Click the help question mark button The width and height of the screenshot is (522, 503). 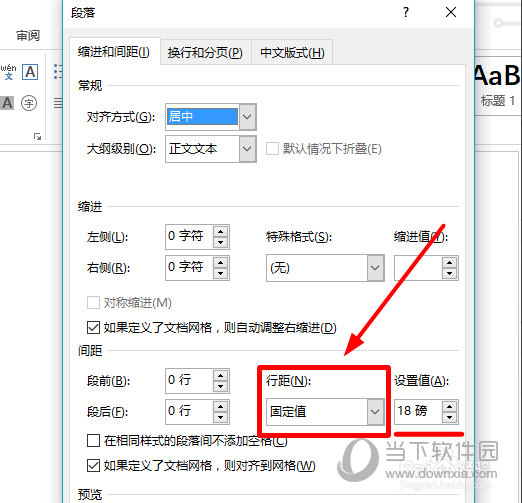click(406, 13)
